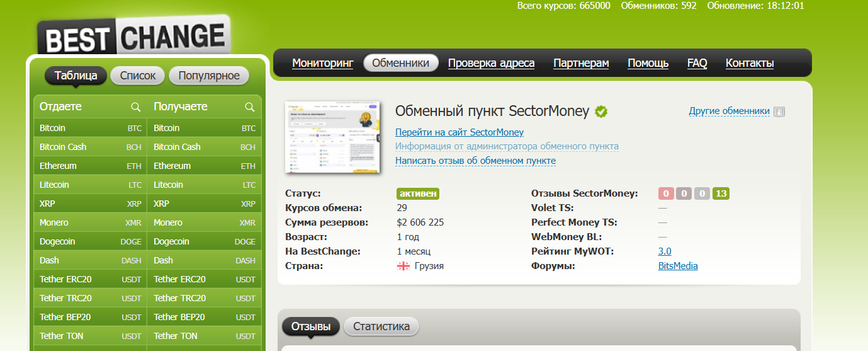Open the Мониторинг menu item
Screen dimensions: 868x351
pos(323,63)
